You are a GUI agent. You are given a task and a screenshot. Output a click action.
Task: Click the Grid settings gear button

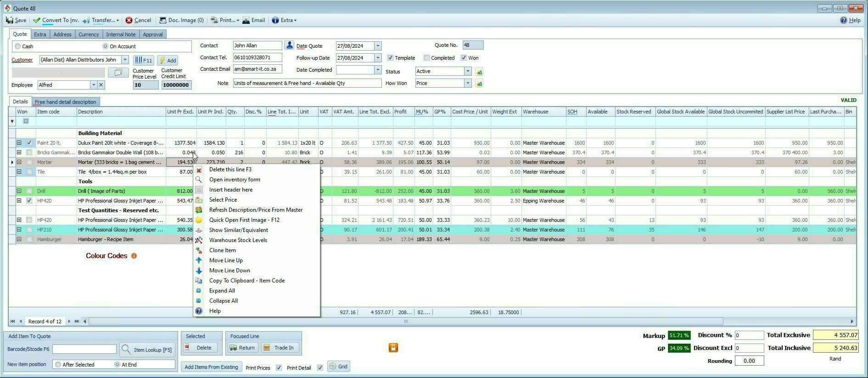(x=339, y=367)
